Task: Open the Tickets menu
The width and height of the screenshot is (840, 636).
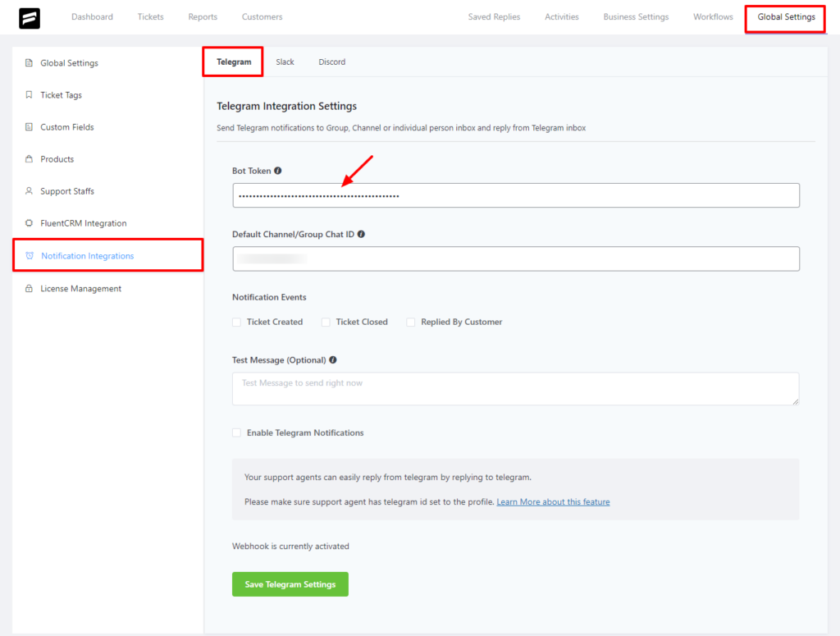Action: pyautogui.click(x=151, y=16)
